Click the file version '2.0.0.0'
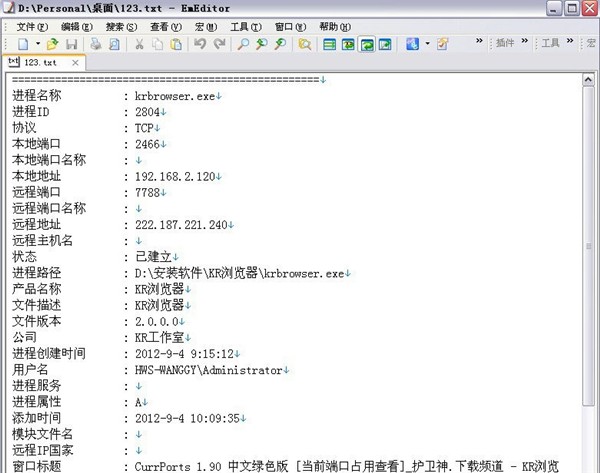This screenshot has width=600, height=473. (x=157, y=321)
